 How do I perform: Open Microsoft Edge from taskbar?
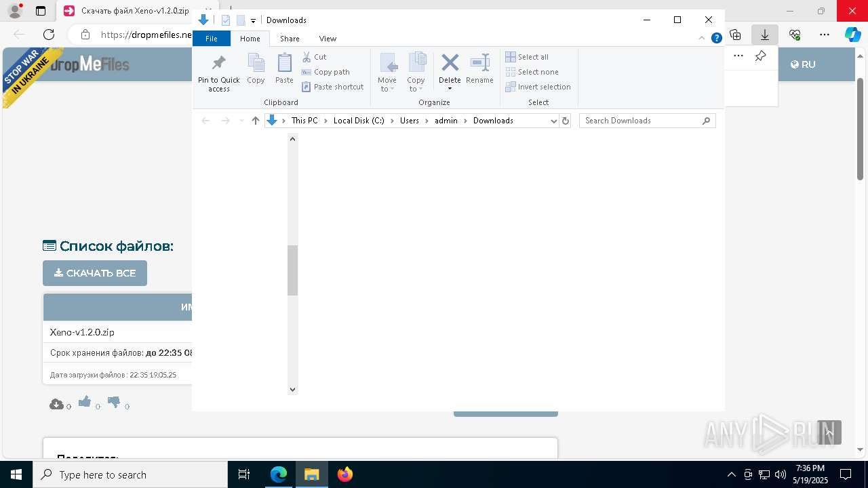coord(279,474)
